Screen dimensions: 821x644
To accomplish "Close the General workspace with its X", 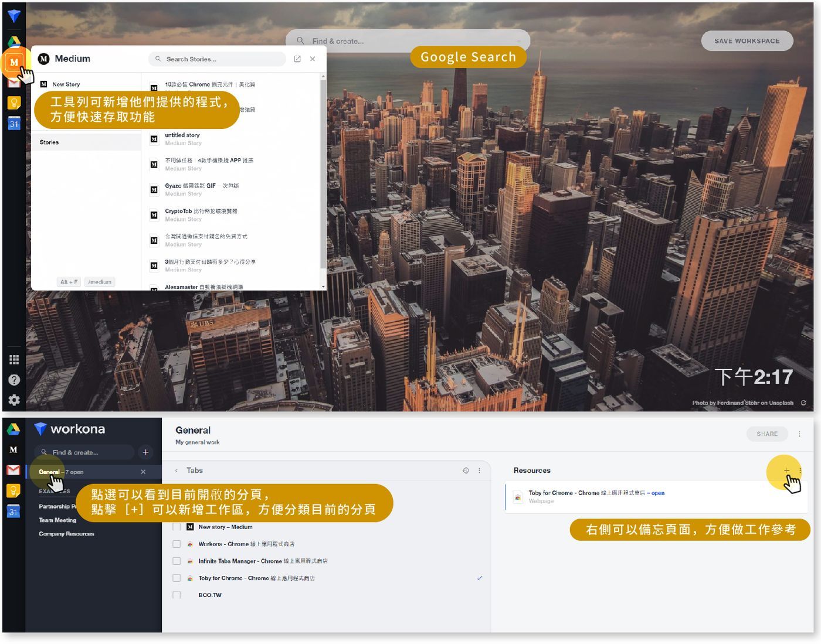I will (x=143, y=472).
